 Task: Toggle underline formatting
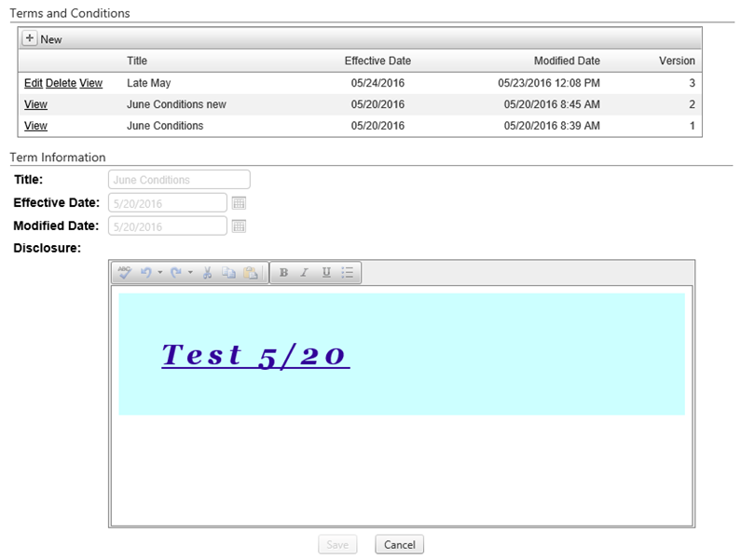(x=326, y=273)
